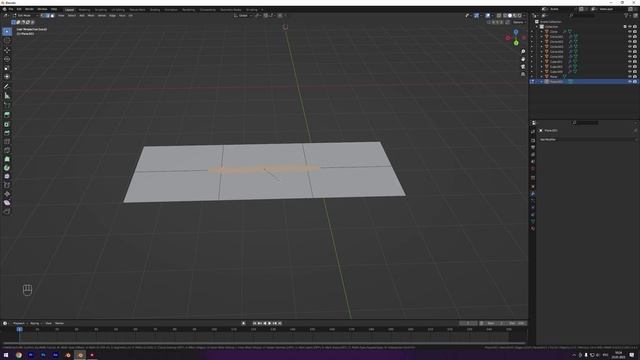Click the viewport pan hand icon
640x360 pixels.
tap(523, 59)
